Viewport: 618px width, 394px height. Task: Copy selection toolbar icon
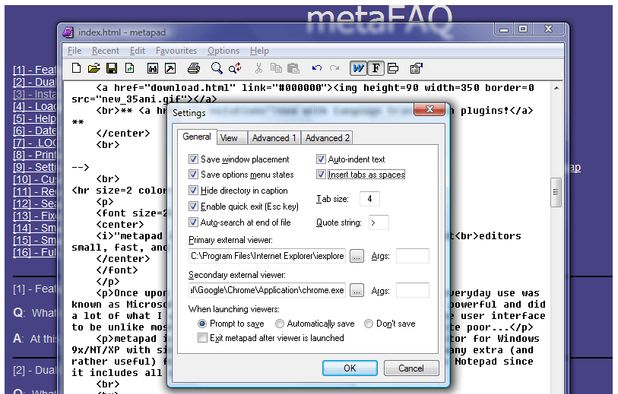(x=276, y=69)
